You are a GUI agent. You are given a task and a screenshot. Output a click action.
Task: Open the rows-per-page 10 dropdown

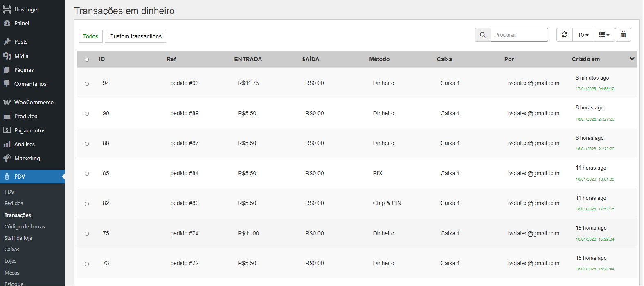click(583, 35)
